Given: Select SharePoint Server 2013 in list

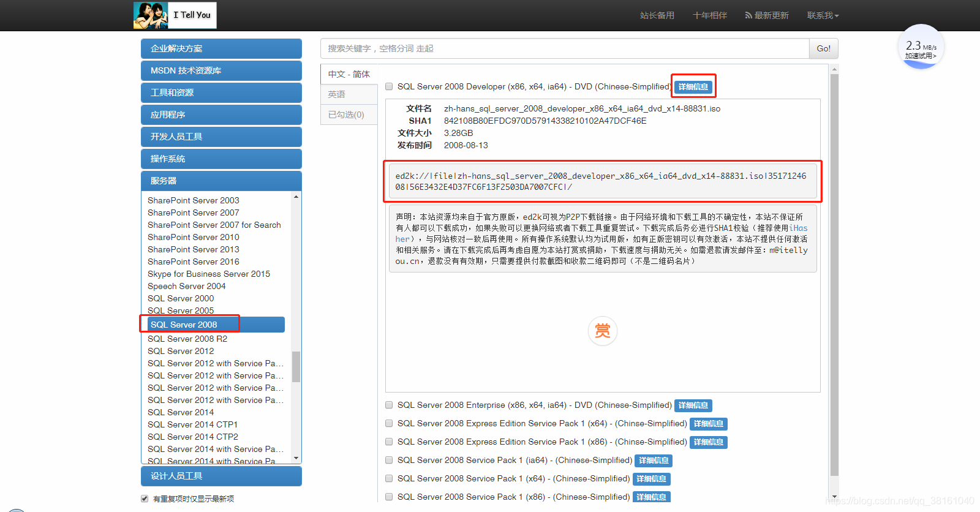Looking at the screenshot, I should point(194,249).
